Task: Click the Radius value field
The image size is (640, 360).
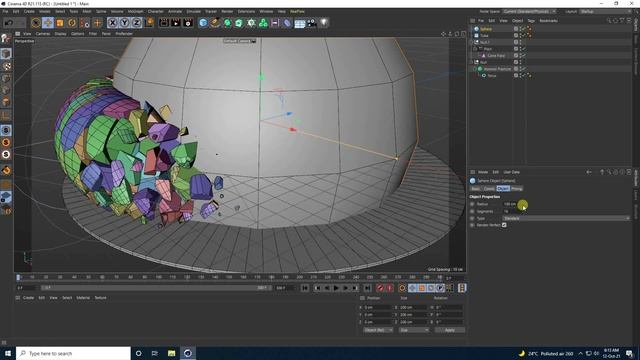Action: (510, 204)
